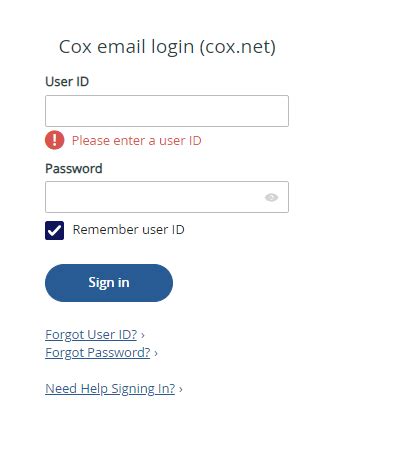Uncheck the Remember user ID checkbox
This screenshot has width=393, height=476.
pos(55,230)
